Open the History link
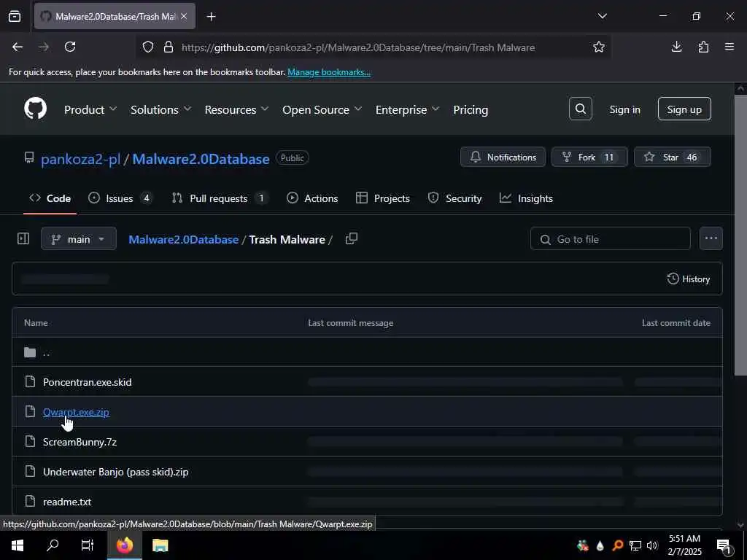The width and height of the screenshot is (747, 560). coord(689,279)
